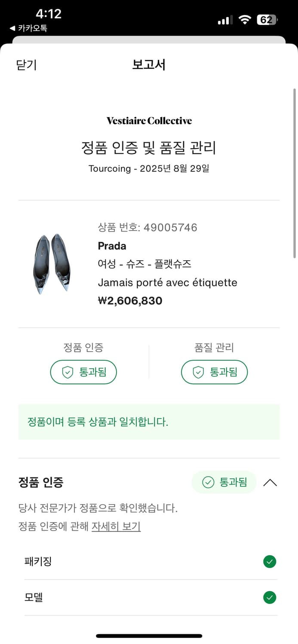The image size is (298, 644).
Task: Tap the circled check icon in 통과됨 badge
Action: point(208,483)
